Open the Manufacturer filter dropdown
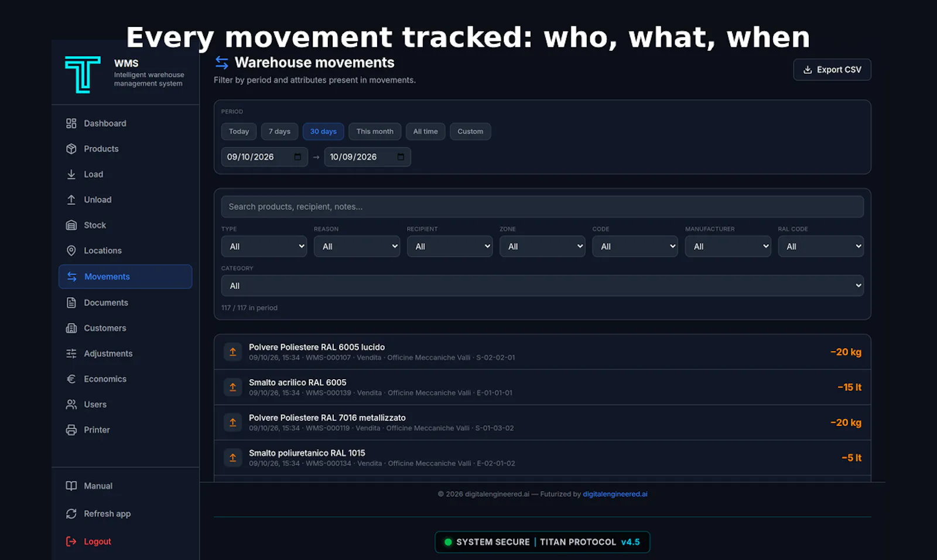Screen dimensions: 937x560 click(x=728, y=246)
